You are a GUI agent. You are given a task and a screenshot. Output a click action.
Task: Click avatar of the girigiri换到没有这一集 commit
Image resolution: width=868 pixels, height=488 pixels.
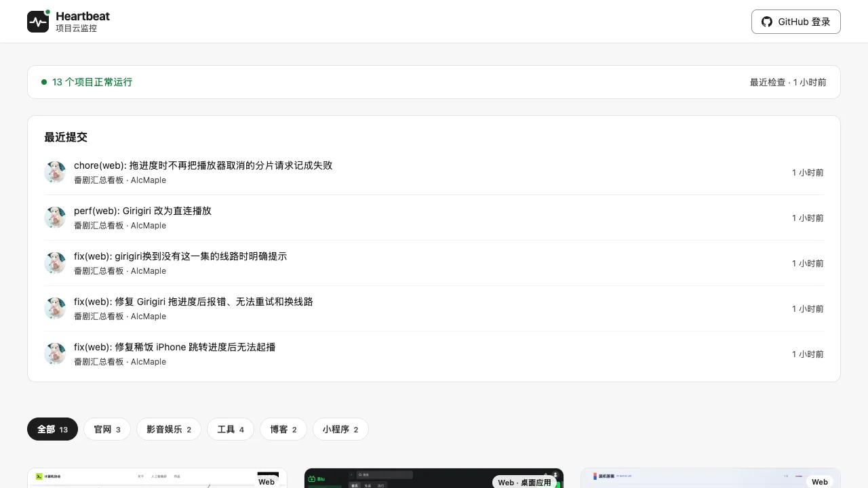click(55, 263)
